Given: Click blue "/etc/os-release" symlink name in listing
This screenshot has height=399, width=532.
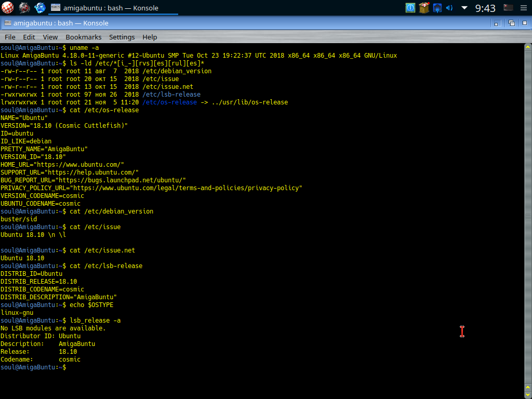Looking at the screenshot, I should click(x=169, y=102).
